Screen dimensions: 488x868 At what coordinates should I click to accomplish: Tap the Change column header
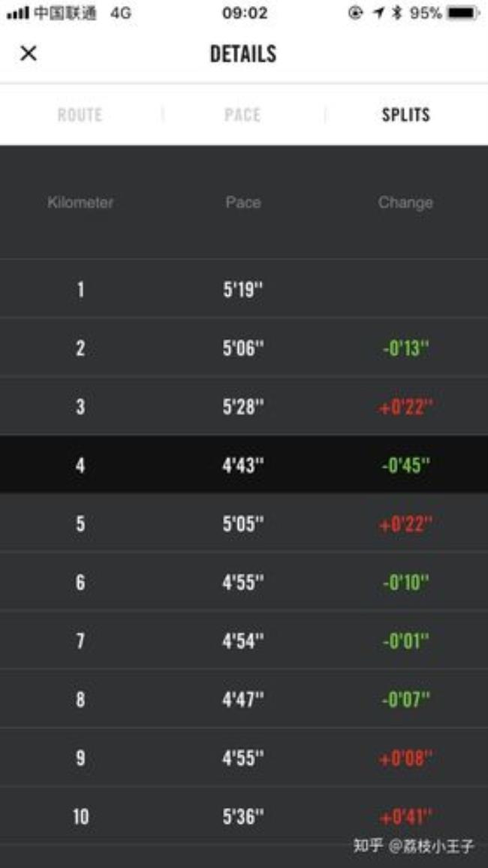[405, 203]
